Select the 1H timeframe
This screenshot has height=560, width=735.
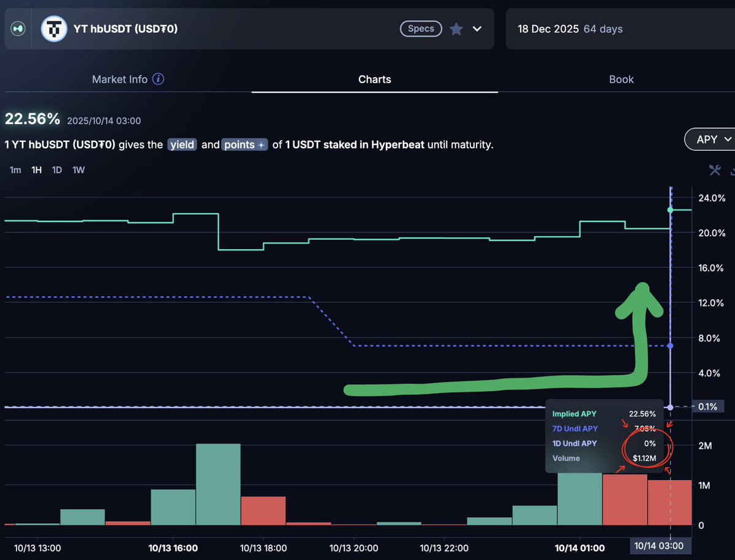[x=36, y=170]
